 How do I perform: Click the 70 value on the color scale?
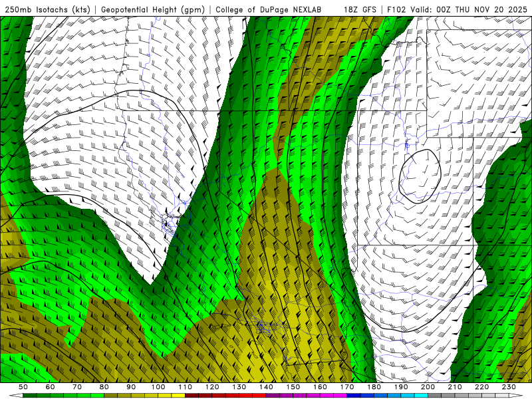coord(77,387)
